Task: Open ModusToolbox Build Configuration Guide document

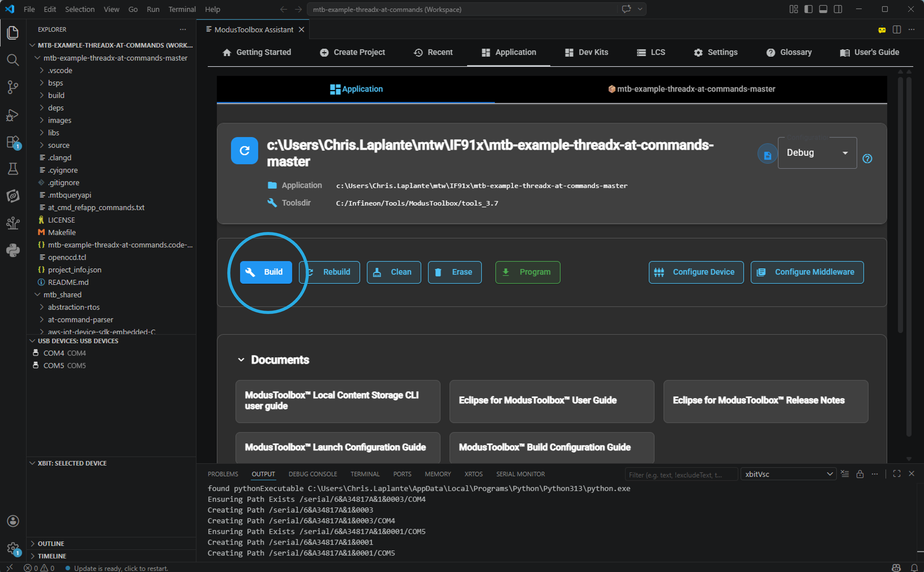Action: pyautogui.click(x=551, y=447)
